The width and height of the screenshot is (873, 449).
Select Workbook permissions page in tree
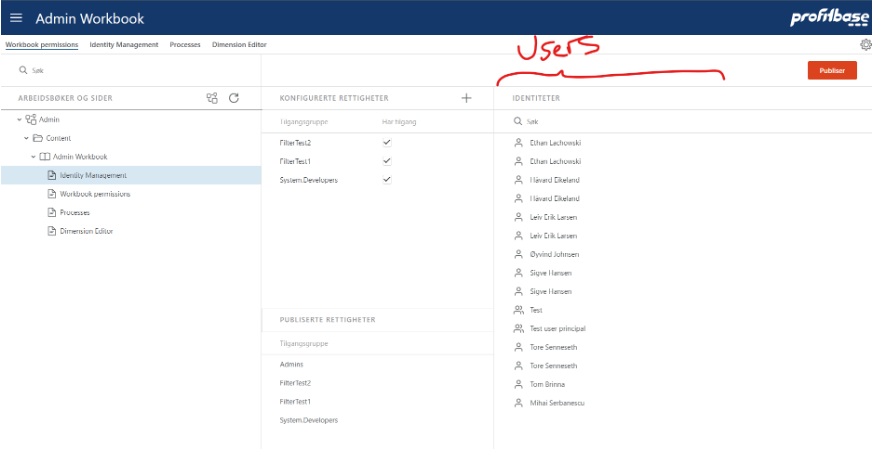pos(94,194)
